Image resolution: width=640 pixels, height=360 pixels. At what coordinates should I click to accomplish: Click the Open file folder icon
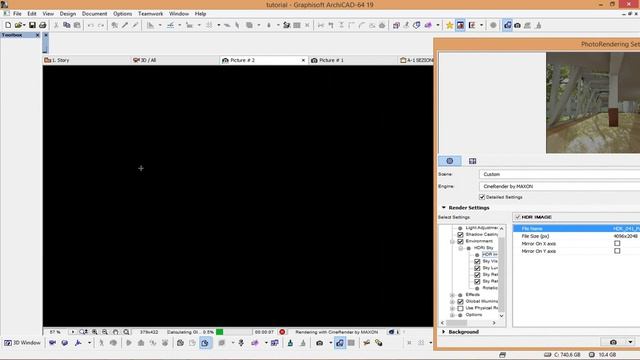[x=18, y=25]
